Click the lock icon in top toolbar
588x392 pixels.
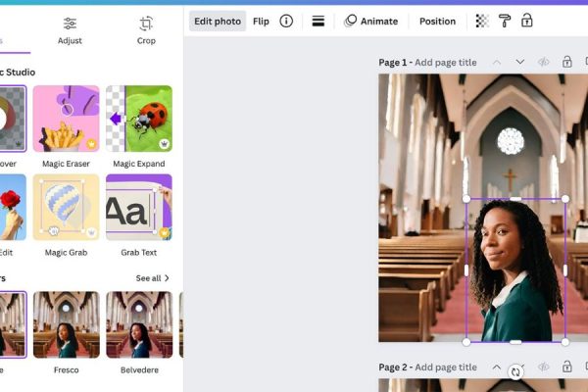point(527,21)
